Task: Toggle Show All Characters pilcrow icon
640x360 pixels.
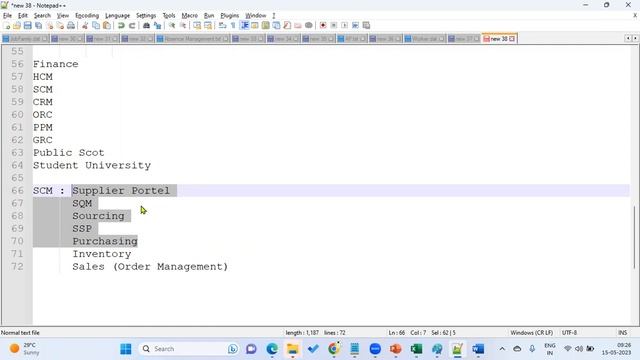Action: point(233,25)
